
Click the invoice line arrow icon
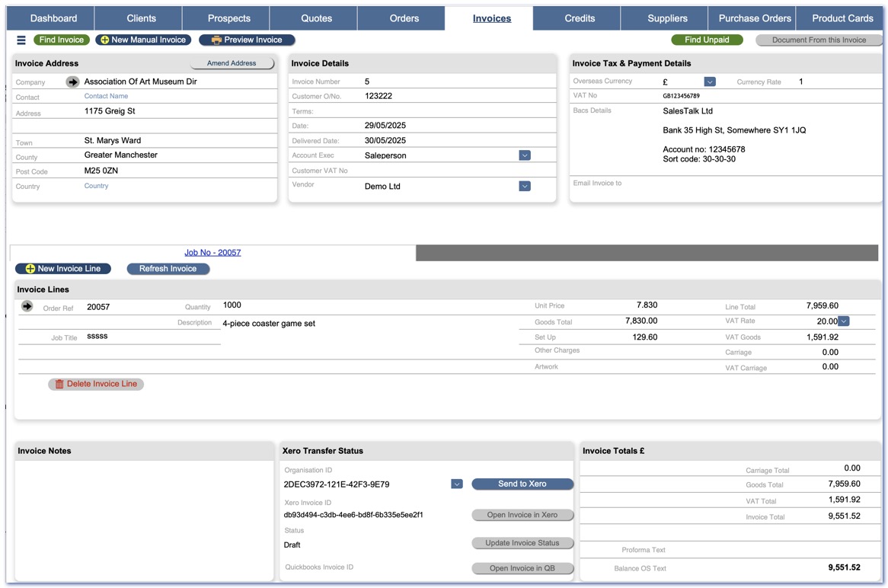(27, 306)
